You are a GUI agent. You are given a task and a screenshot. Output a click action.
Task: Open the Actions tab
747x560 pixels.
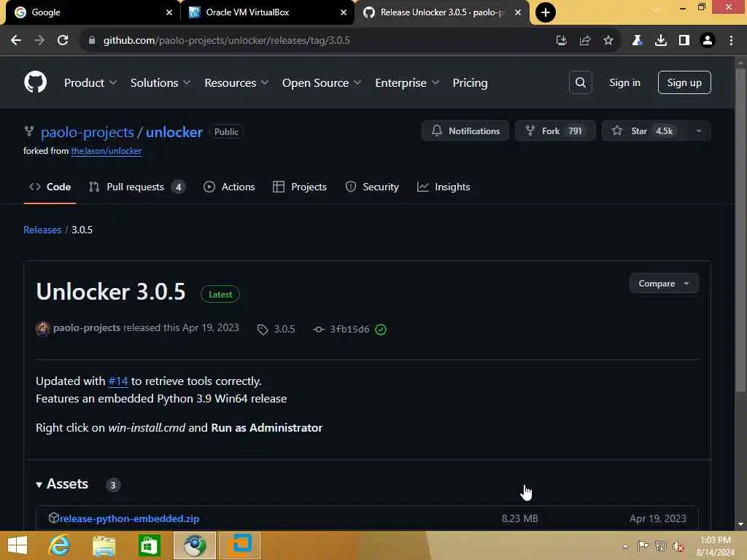pyautogui.click(x=229, y=187)
